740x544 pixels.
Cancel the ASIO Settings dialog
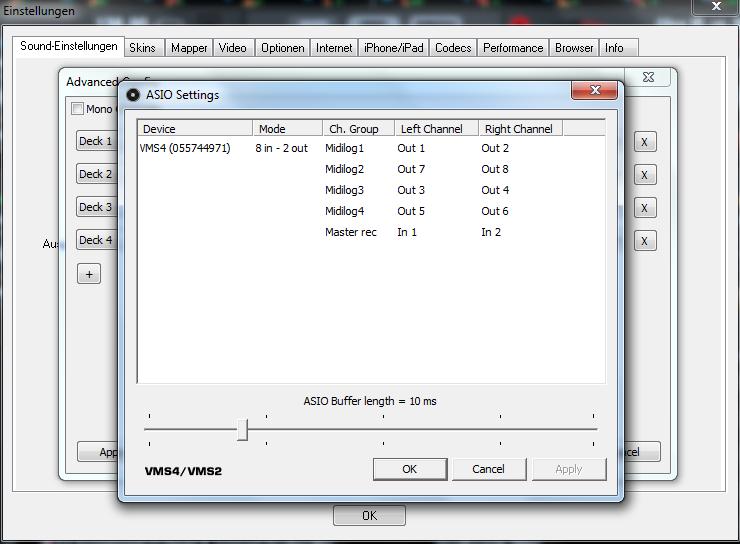click(488, 469)
